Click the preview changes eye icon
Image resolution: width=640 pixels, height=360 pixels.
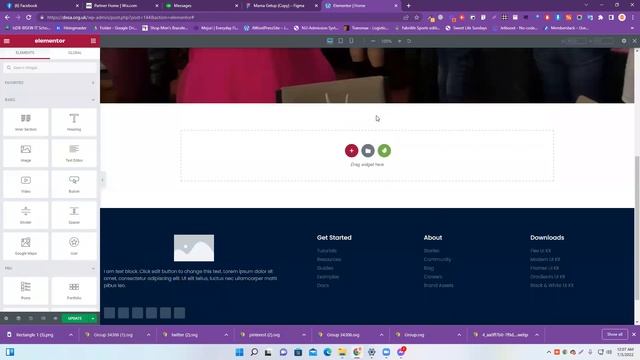coord(55,318)
